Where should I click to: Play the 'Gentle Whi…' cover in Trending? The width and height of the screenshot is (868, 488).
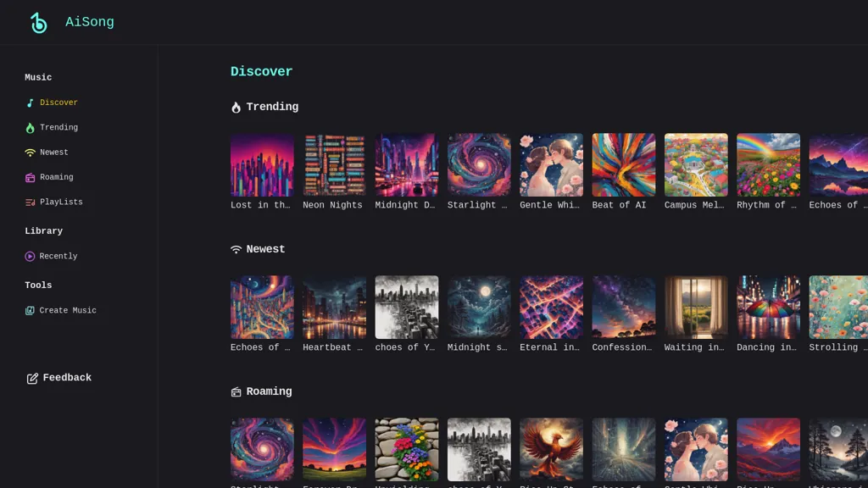551,165
